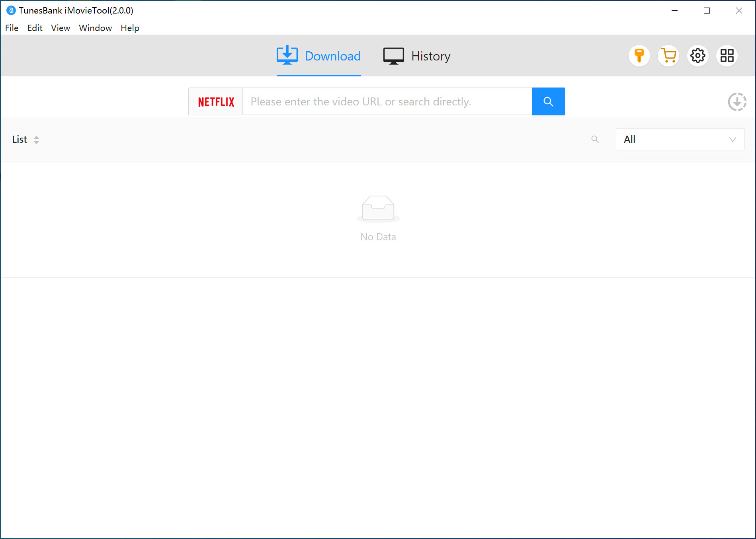Open the Help menu
The width and height of the screenshot is (756, 539).
130,28
